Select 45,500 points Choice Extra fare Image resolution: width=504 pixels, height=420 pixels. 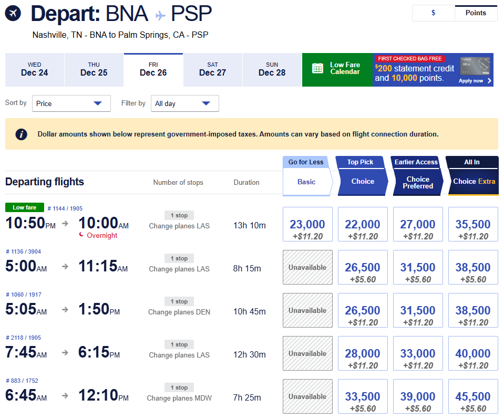point(473,396)
